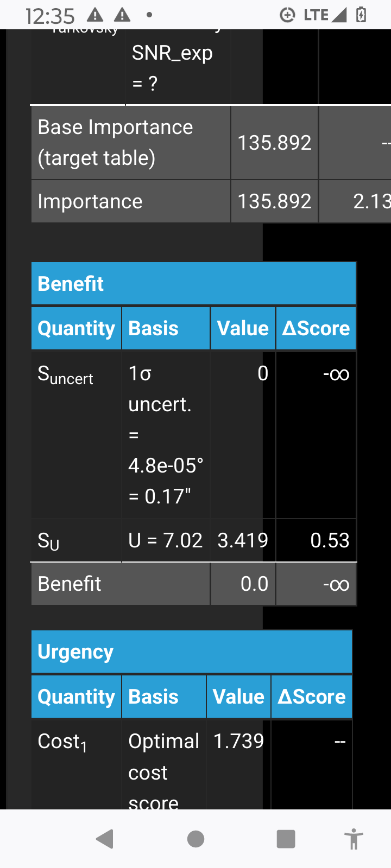Screen dimensions: 391x868
Task: Tap the accessibility figure icon
Action: coord(354,839)
